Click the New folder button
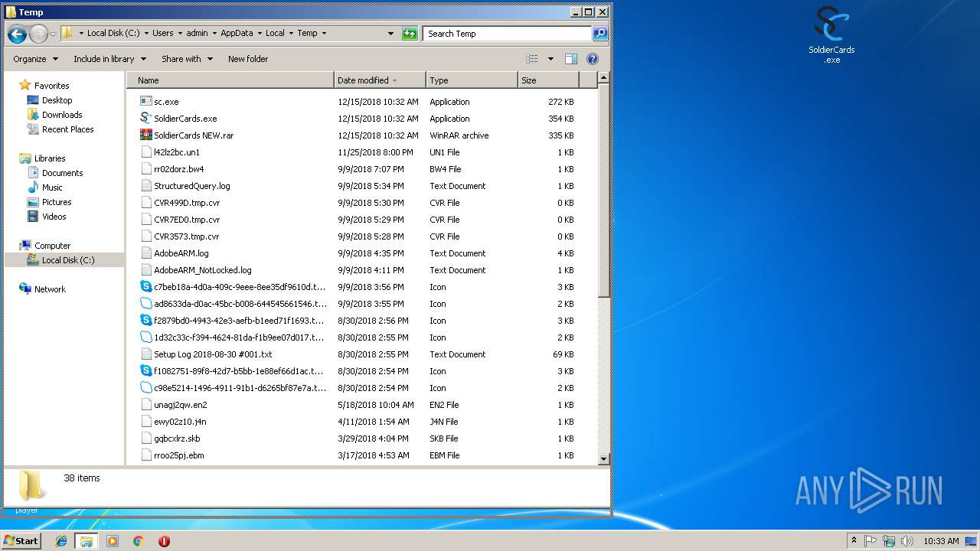The image size is (980, 551). [x=248, y=59]
